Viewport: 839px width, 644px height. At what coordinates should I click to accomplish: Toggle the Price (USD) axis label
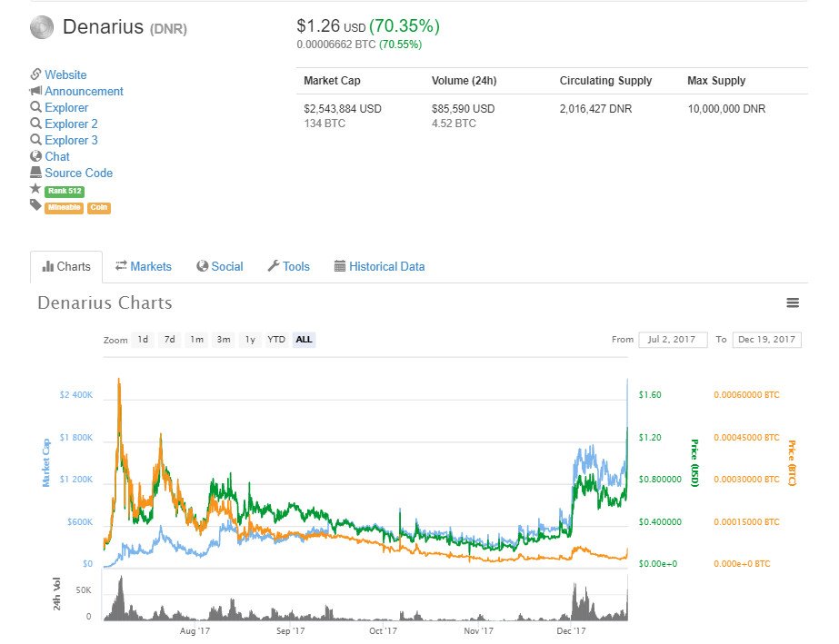(694, 463)
